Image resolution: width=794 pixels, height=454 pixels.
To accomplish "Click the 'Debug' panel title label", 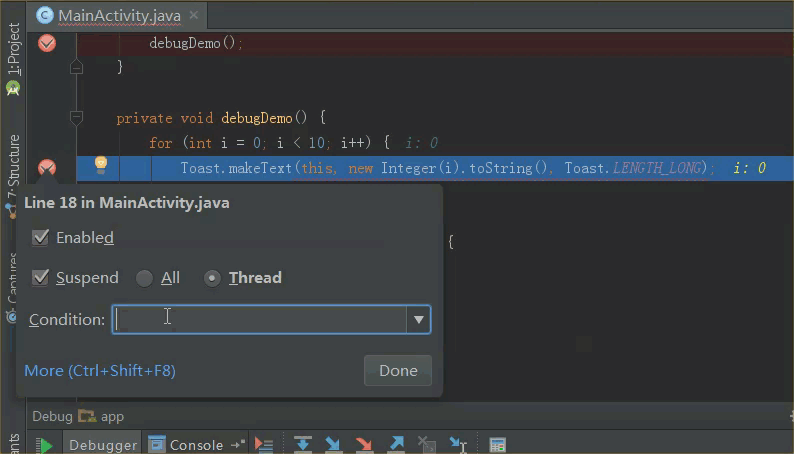I will 52,416.
